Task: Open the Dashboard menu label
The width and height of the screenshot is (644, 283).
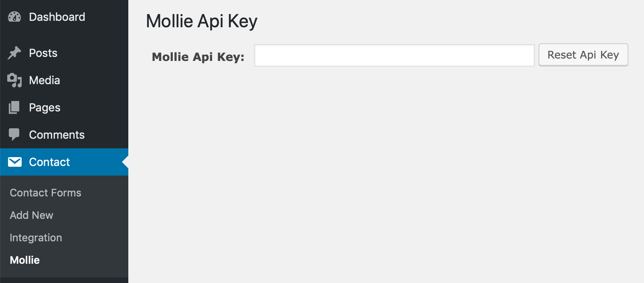Action: pyautogui.click(x=57, y=17)
